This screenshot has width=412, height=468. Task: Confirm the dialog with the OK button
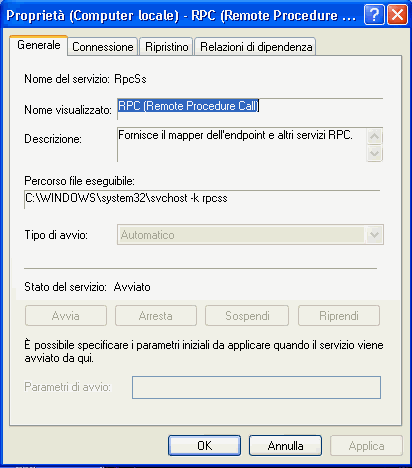(x=204, y=446)
